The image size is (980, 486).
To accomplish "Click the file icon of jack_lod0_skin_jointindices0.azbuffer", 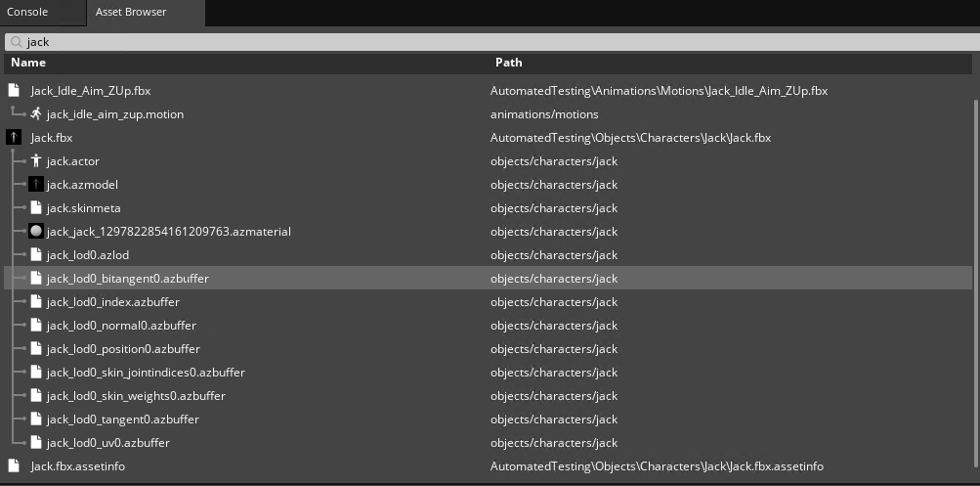I will [x=36, y=373].
